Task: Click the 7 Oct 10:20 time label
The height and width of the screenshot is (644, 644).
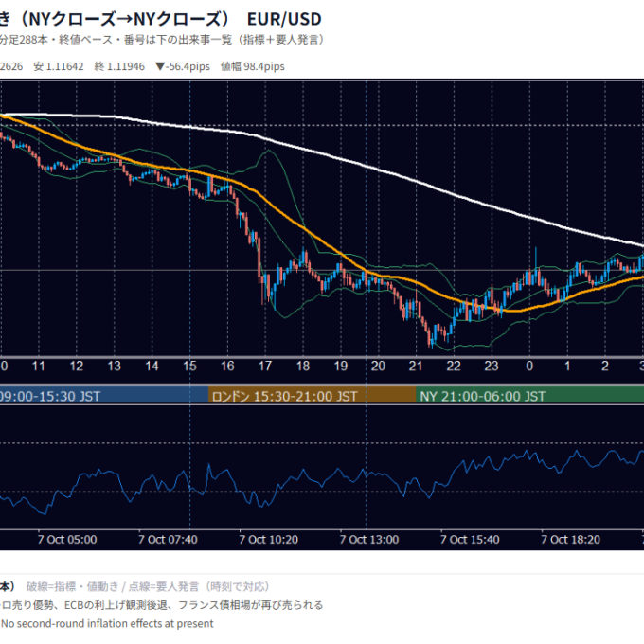Action: (269, 539)
